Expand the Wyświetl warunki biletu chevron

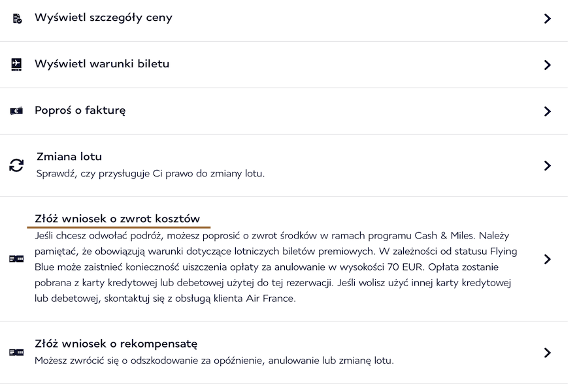click(x=547, y=65)
